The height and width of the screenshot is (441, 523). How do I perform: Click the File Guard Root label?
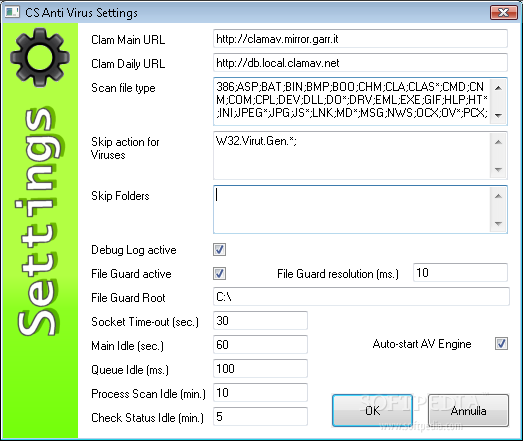click(128, 298)
